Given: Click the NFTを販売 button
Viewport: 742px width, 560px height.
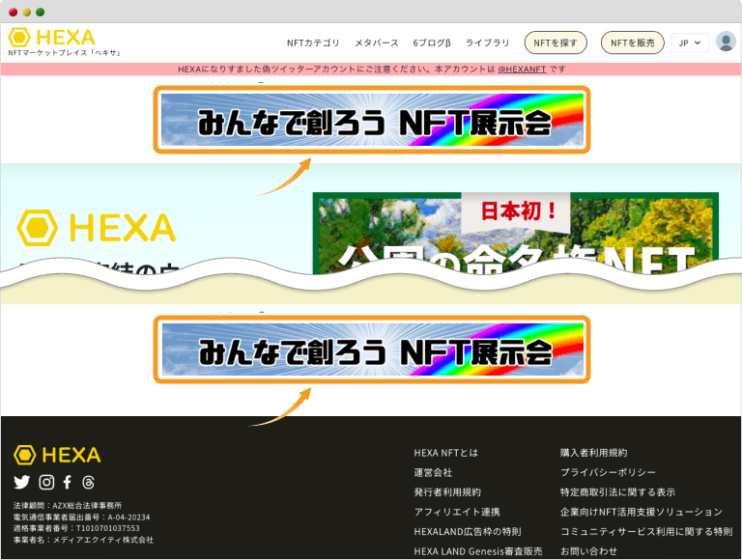Looking at the screenshot, I should (x=632, y=42).
